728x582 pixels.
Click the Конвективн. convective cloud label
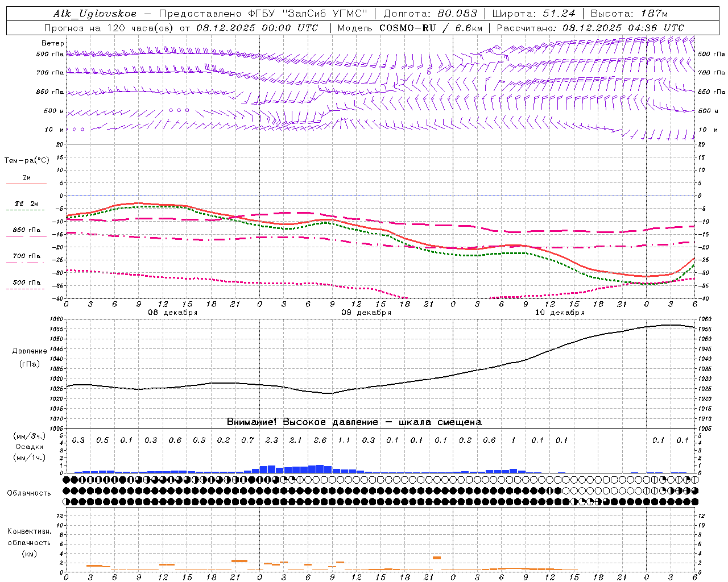click(29, 531)
